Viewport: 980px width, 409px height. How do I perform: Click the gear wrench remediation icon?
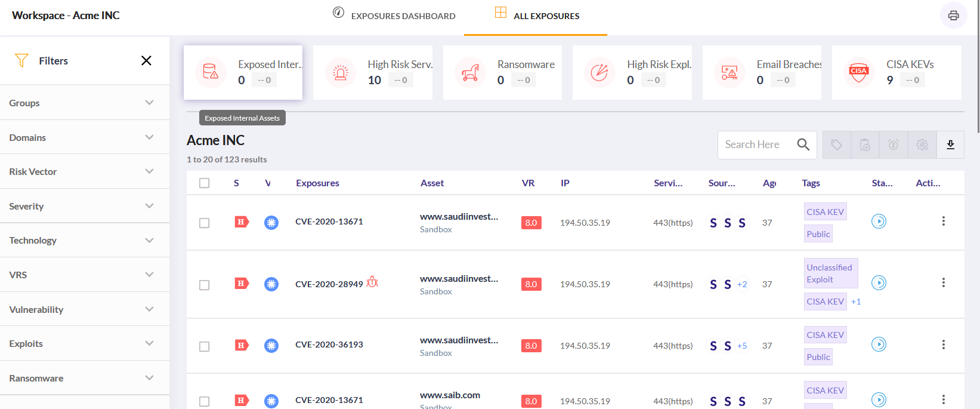coord(922,145)
